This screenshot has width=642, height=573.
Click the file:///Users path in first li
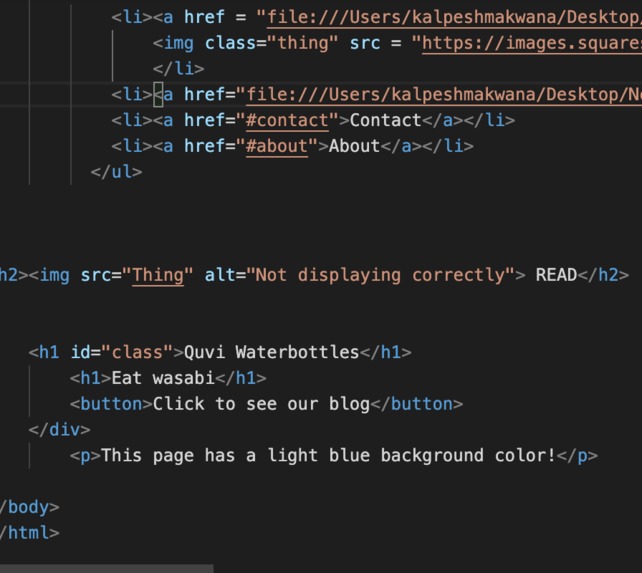[x=454, y=17]
